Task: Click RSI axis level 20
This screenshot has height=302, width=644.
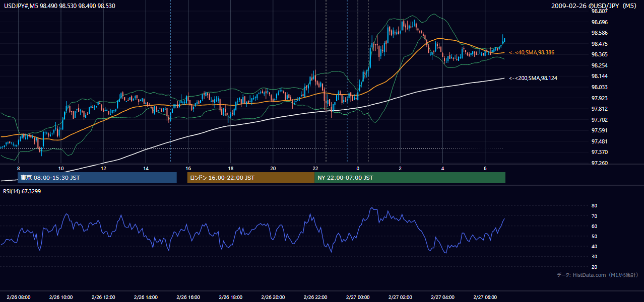Action: point(594,267)
